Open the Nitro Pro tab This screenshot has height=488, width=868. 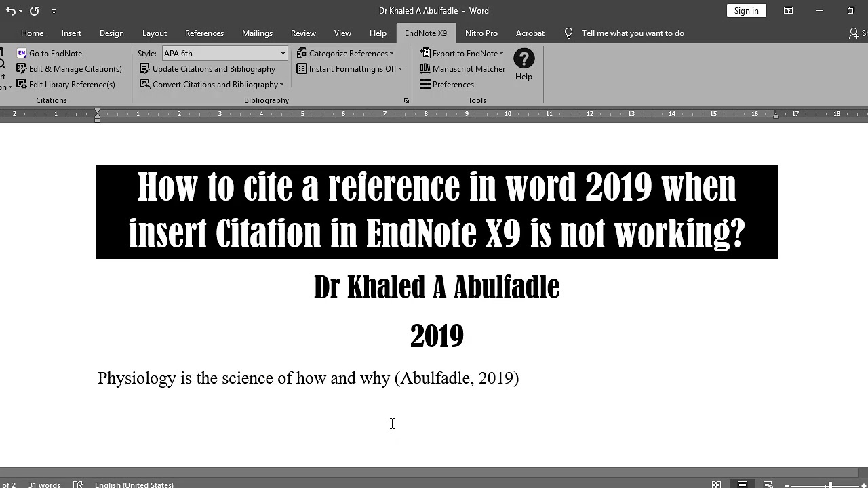(x=481, y=33)
